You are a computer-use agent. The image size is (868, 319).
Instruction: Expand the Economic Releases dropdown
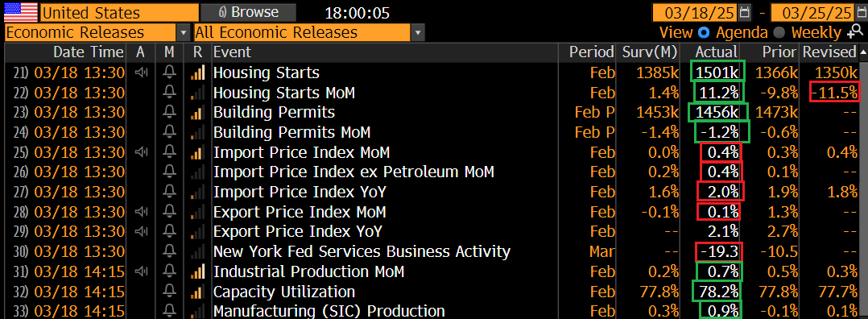pyautogui.click(x=184, y=33)
